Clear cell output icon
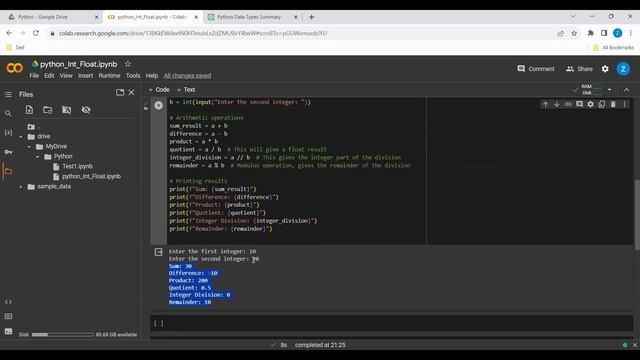 159,252
